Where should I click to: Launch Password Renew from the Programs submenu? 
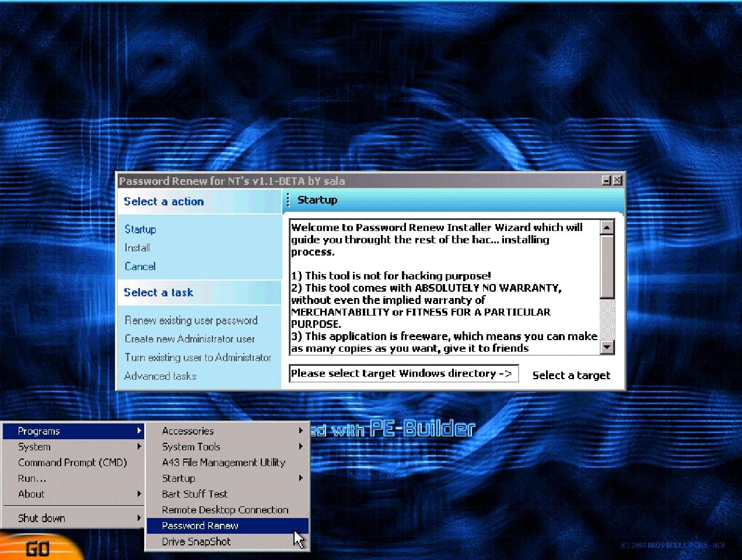coord(199,526)
